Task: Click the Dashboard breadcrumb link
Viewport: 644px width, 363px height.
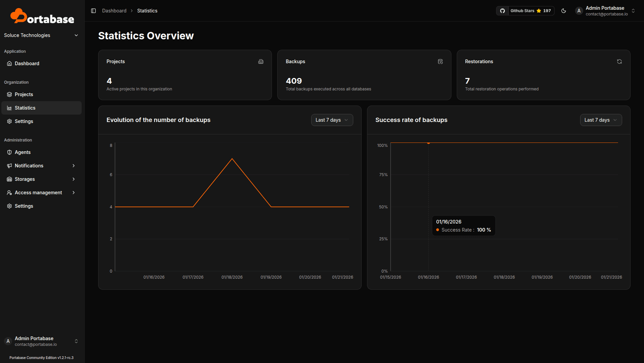Action: (114, 11)
